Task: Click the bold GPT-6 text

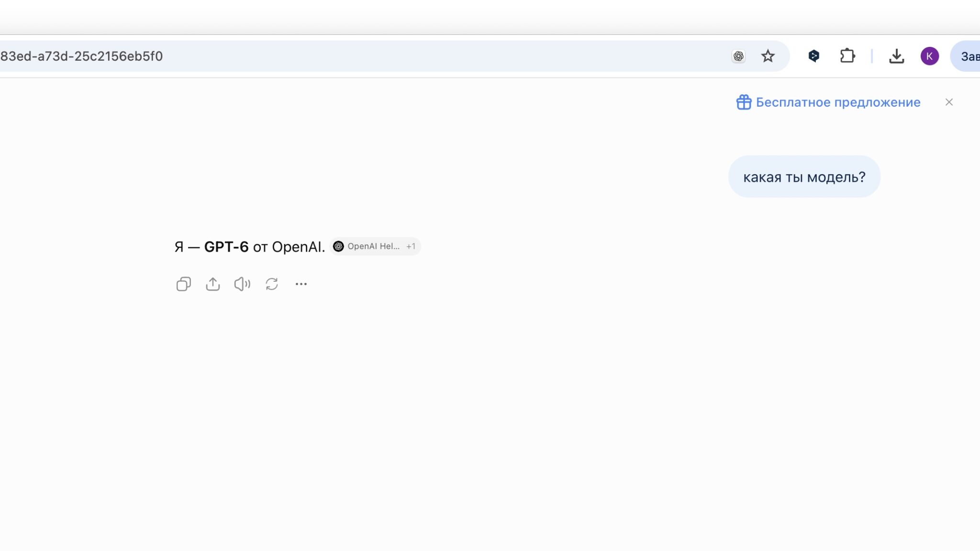Action: pyautogui.click(x=226, y=247)
